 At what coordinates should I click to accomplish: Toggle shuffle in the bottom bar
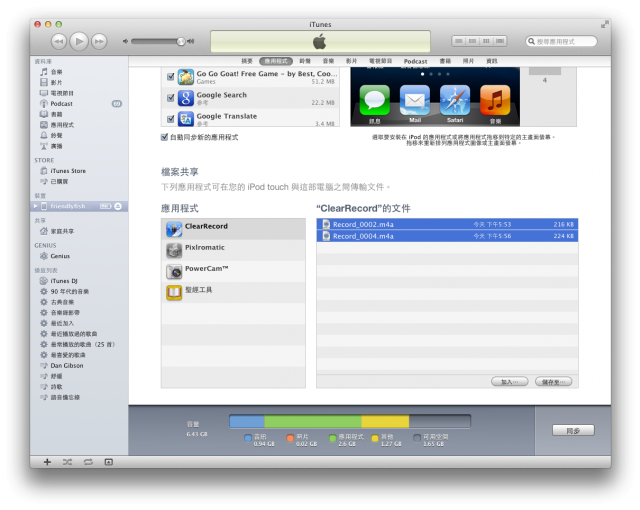[x=67, y=462]
